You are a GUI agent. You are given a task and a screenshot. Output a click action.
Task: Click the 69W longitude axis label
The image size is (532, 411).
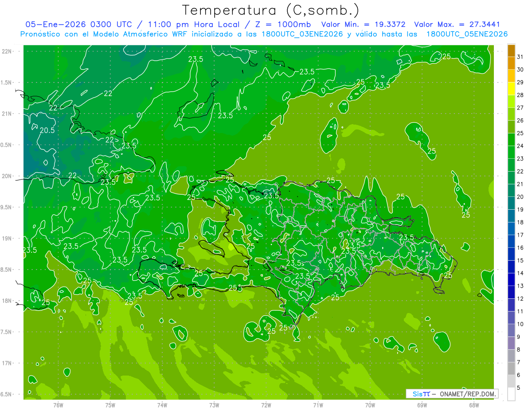click(x=422, y=405)
